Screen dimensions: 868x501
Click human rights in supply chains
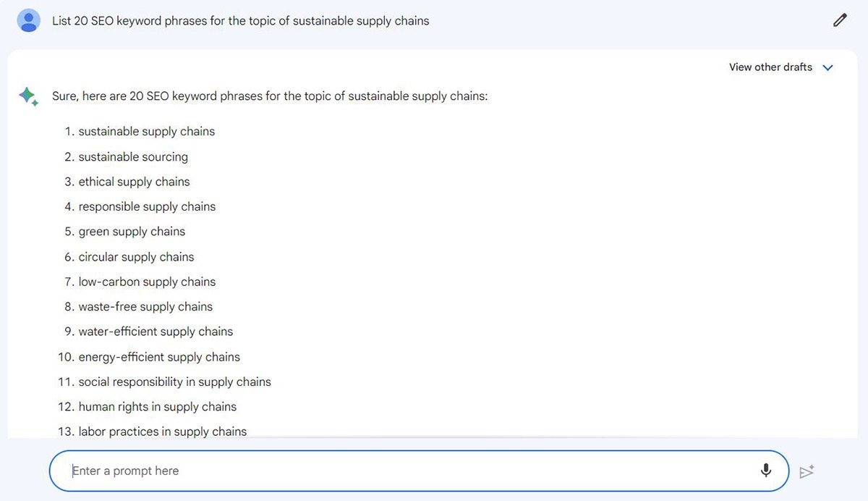point(158,407)
